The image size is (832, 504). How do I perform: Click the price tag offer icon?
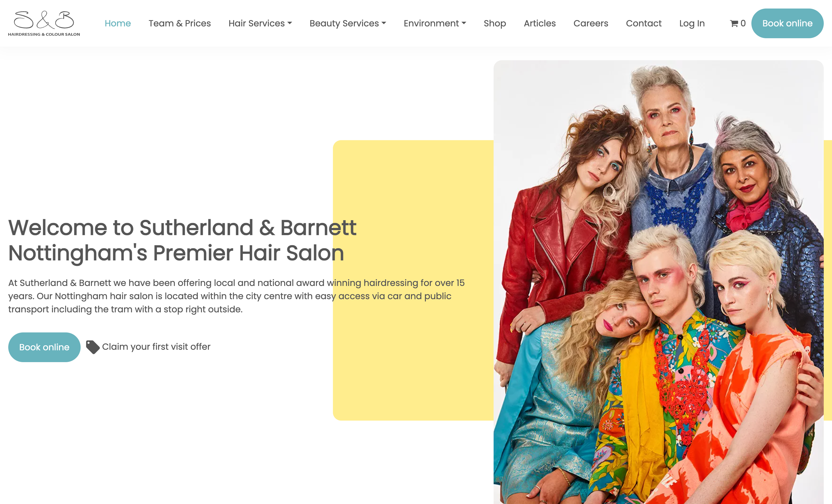pyautogui.click(x=92, y=347)
